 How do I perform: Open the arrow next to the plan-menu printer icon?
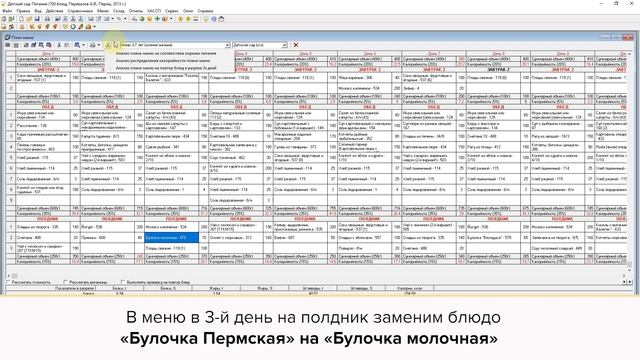pos(98,45)
